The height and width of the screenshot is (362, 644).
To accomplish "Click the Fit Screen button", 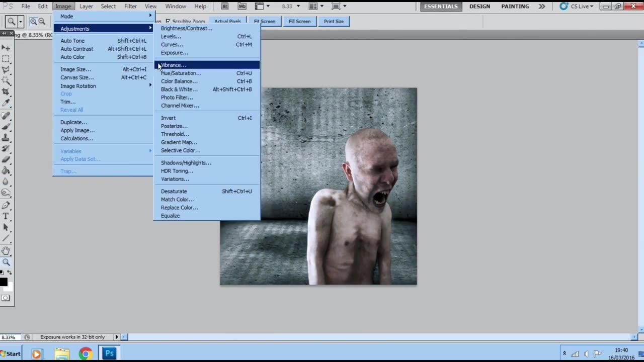I will point(264,21).
